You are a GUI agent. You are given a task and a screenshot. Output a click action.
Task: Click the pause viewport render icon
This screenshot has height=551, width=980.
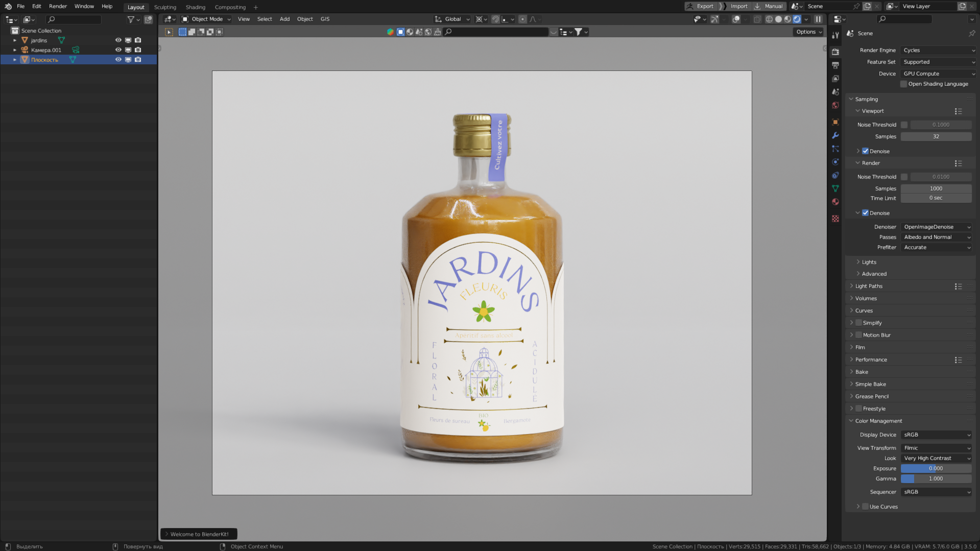point(819,19)
